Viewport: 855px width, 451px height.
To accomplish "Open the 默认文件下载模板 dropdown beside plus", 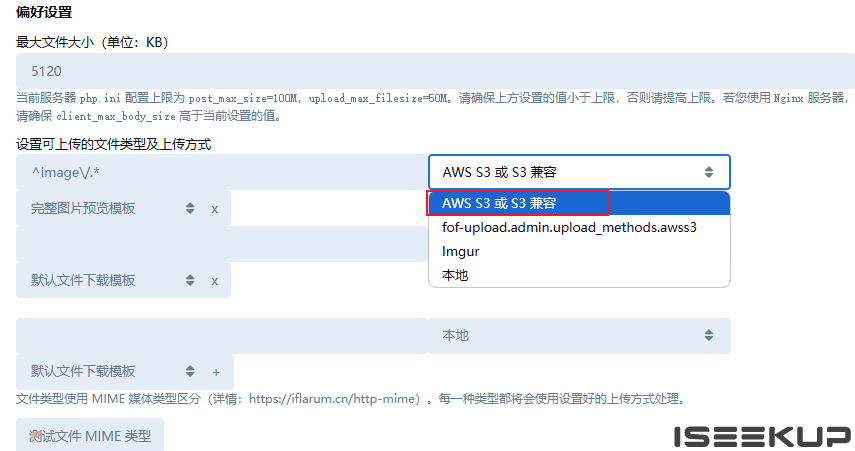I will [111, 371].
